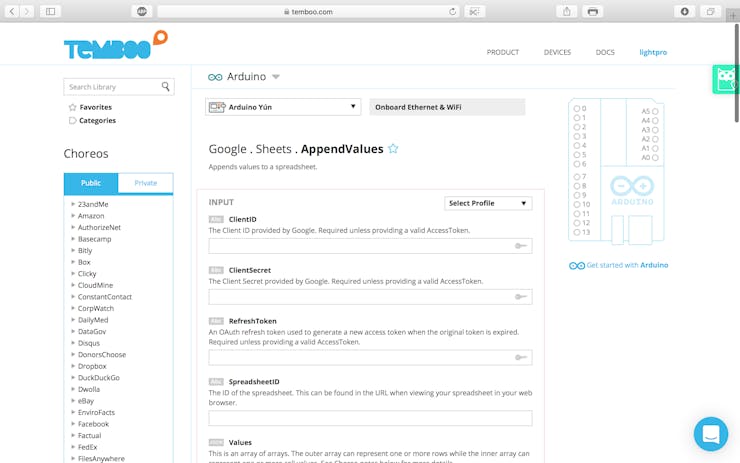Click the RefreshToken input field
Image resolution: width=740 pixels, height=463 pixels.
point(370,357)
